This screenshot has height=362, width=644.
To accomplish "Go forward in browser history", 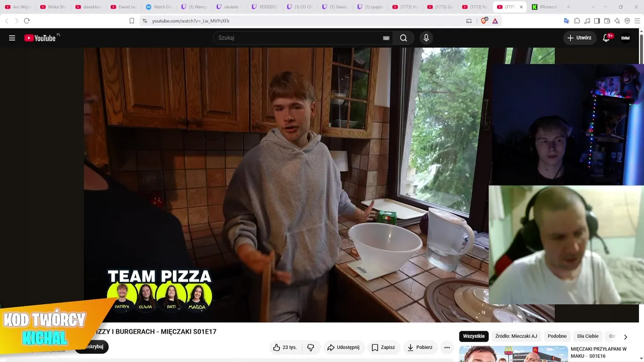I will [x=16, y=21].
